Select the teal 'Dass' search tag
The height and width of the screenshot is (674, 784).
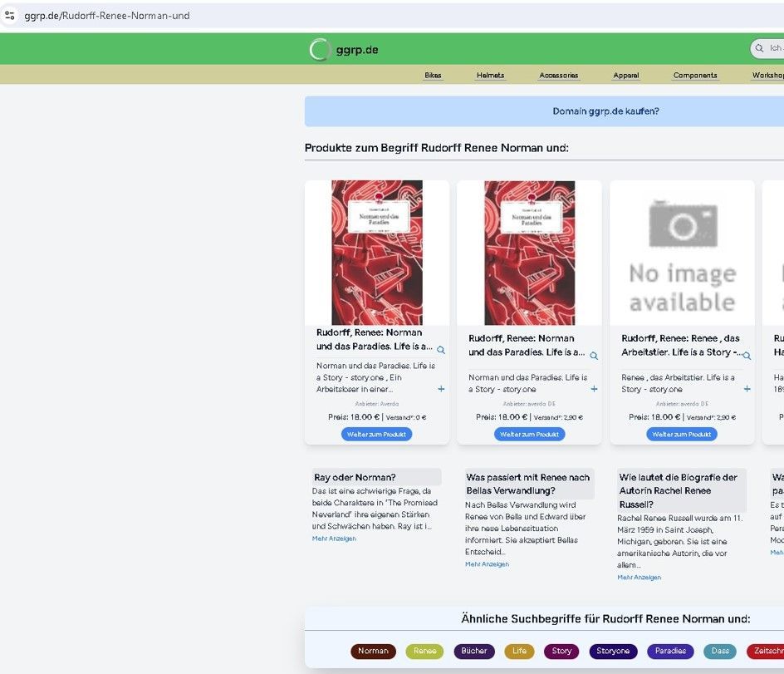click(719, 652)
